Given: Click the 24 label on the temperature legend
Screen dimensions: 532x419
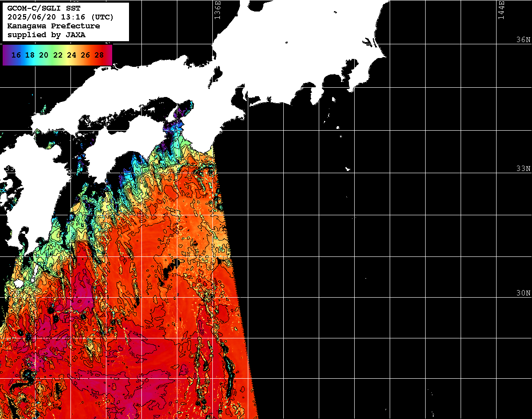Looking at the screenshot, I should pyautogui.click(x=71, y=55).
